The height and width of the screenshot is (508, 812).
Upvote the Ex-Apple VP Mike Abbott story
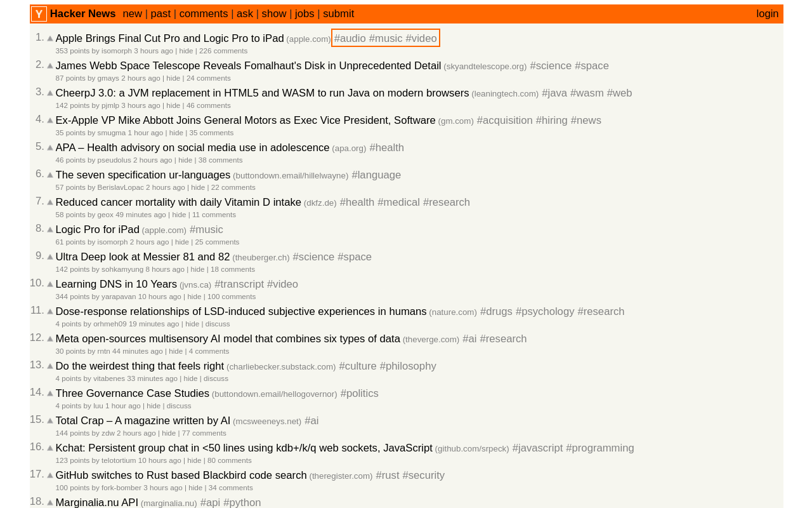click(x=50, y=121)
